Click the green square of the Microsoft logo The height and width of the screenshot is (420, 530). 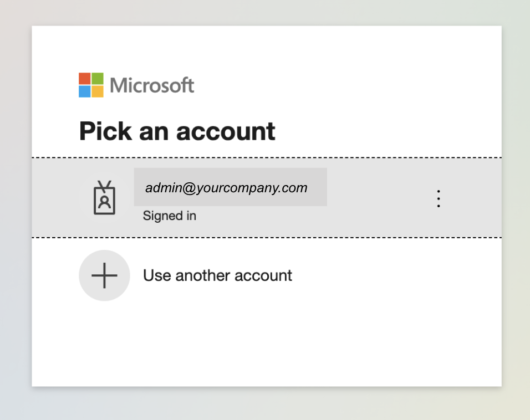(x=98, y=78)
